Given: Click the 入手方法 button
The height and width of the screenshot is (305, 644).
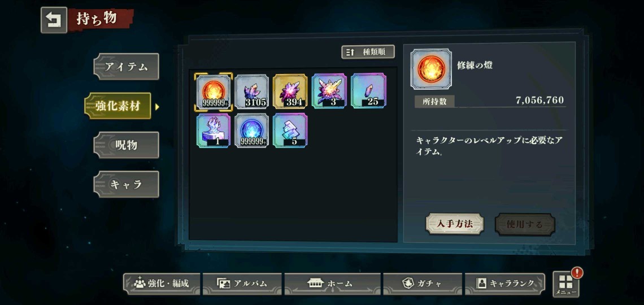Looking at the screenshot, I should [455, 224].
